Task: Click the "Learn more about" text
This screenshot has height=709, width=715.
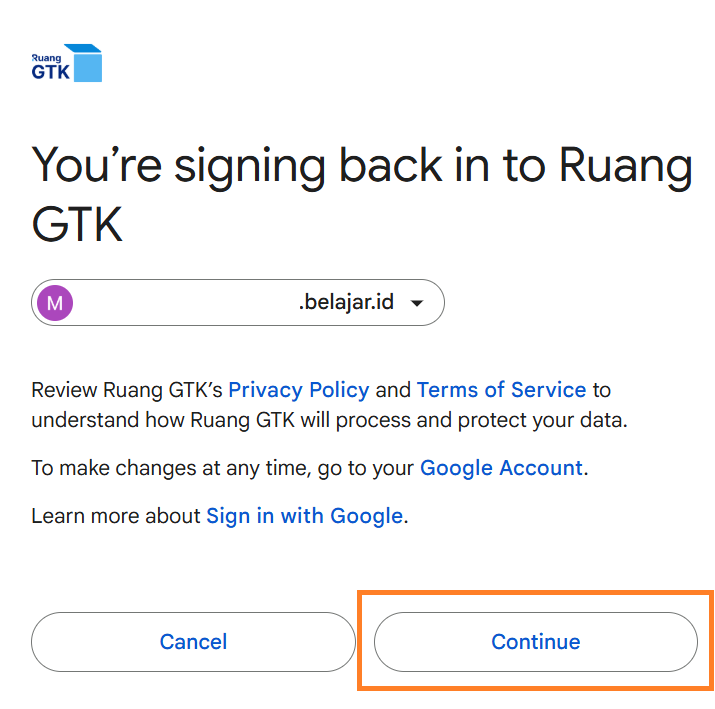Action: 116,517
